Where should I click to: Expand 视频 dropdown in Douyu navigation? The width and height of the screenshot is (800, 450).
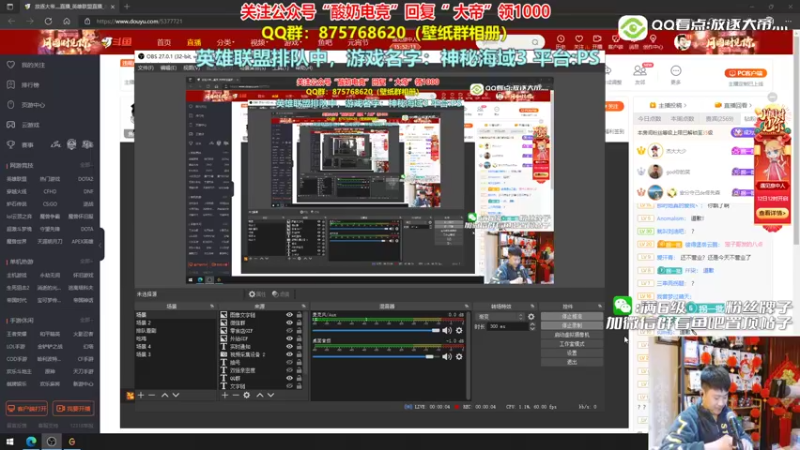[x=259, y=42]
